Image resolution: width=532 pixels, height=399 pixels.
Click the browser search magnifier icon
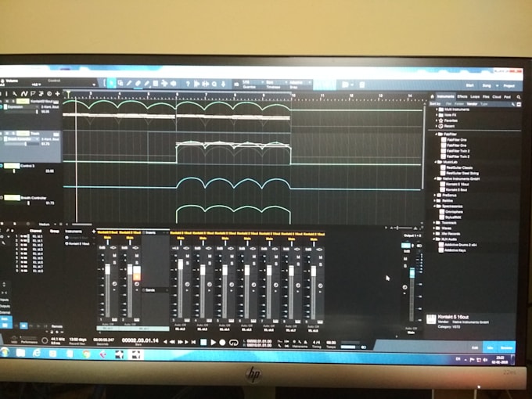tap(519, 97)
